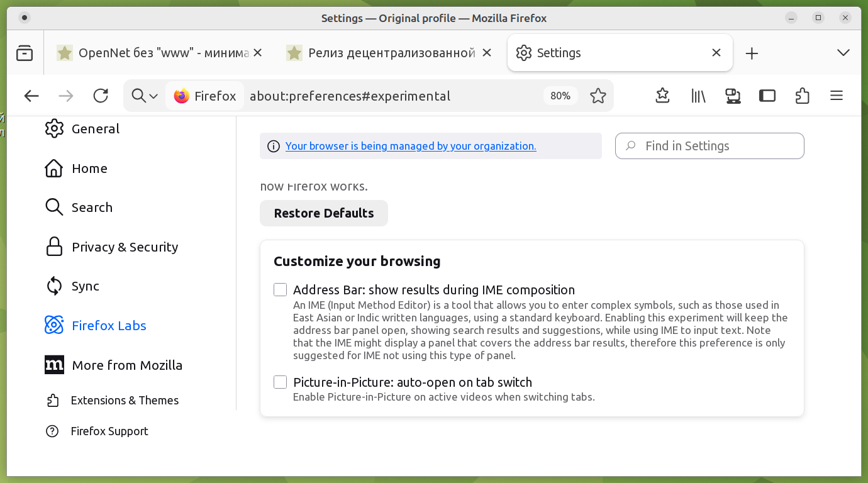Open the Library toolbar icon
The image size is (868, 483).
coord(698,96)
